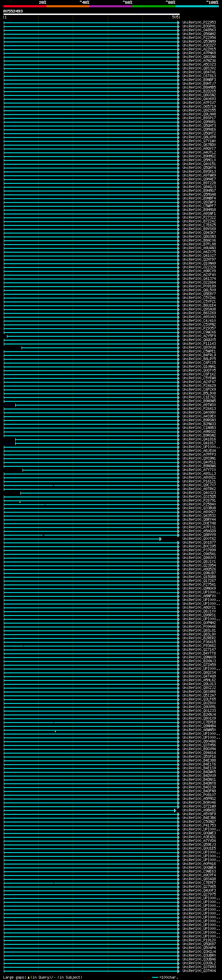Select UniRef100_Q8LKP8 label

199,137
